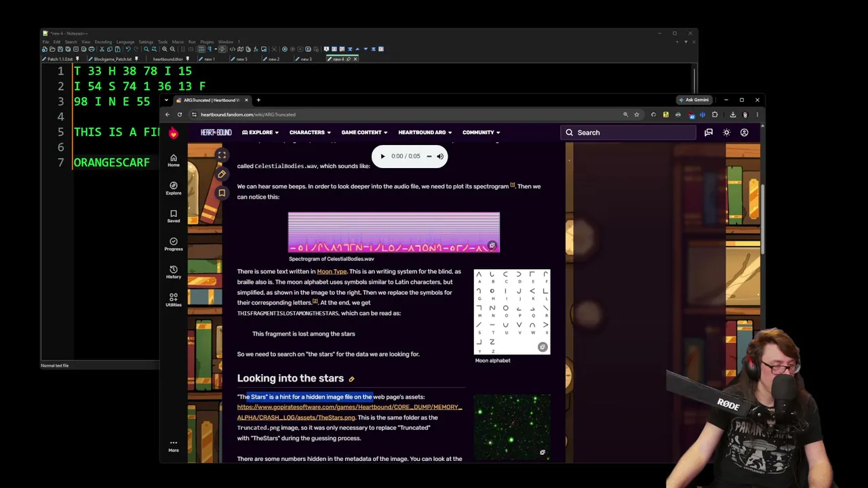Open the File menu in Notepad++
Screen dimensions: 868x488
pyautogui.click(x=45, y=42)
